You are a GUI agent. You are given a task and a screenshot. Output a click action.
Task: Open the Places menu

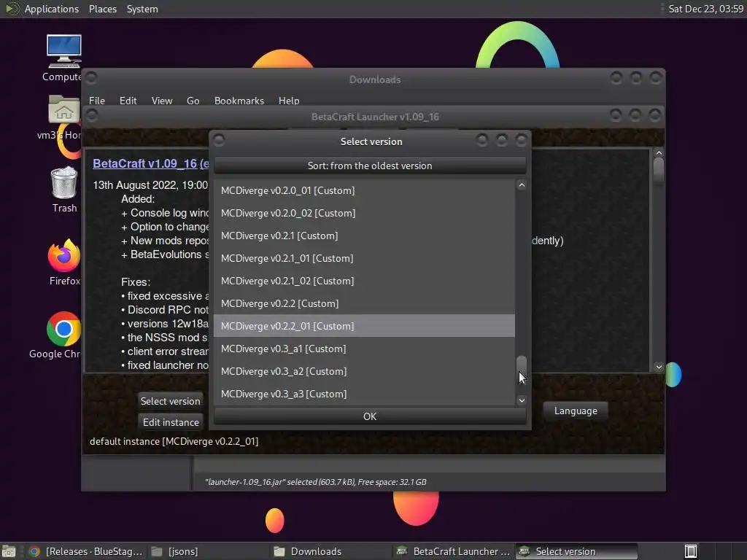[102, 9]
